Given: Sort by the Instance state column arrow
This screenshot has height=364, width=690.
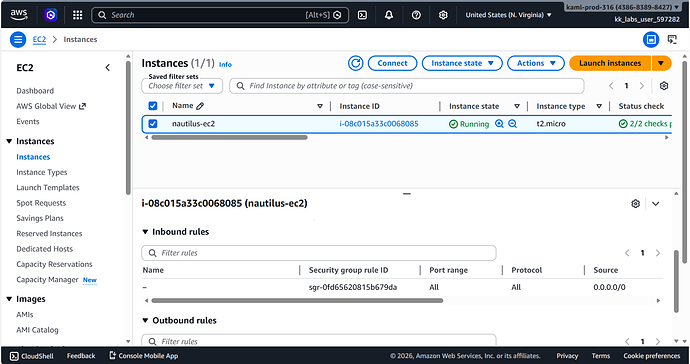Looking at the screenshot, I should coord(517,106).
